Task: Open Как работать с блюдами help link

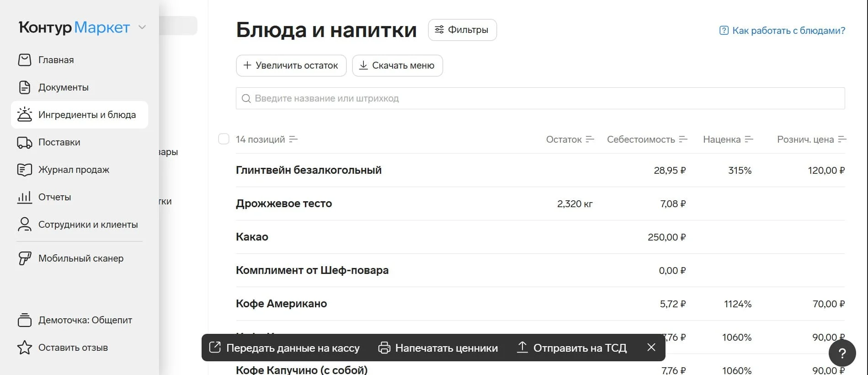Action: point(782,31)
